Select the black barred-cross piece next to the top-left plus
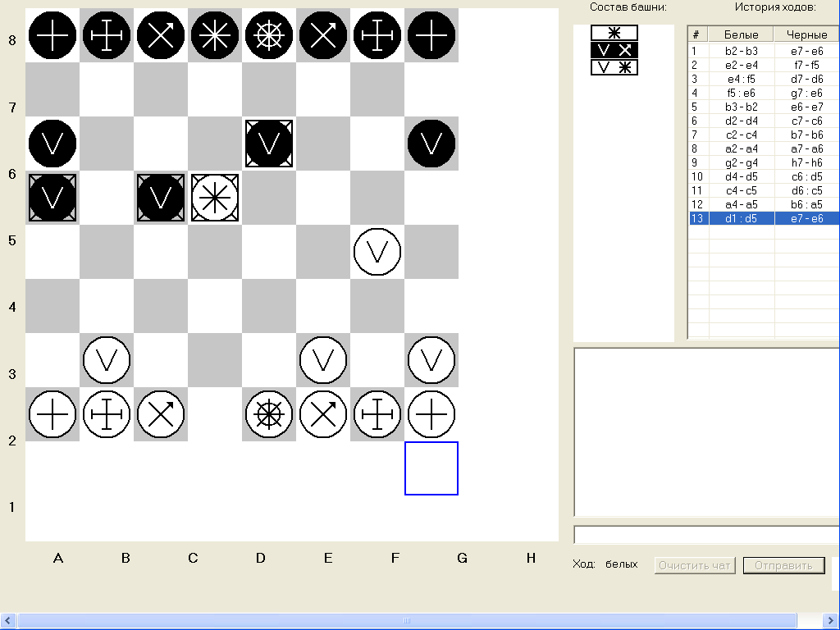Screen dimensions: 840x630 pyautogui.click(x=107, y=35)
